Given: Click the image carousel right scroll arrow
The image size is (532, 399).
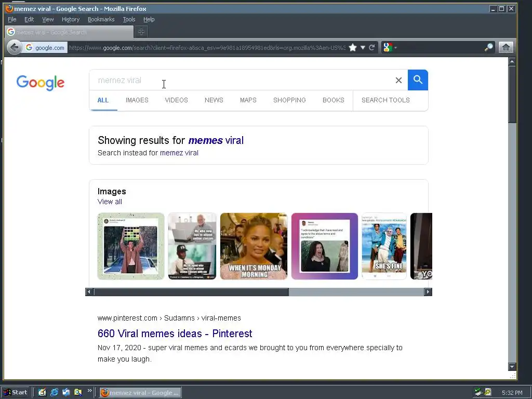Looking at the screenshot, I should click(428, 292).
